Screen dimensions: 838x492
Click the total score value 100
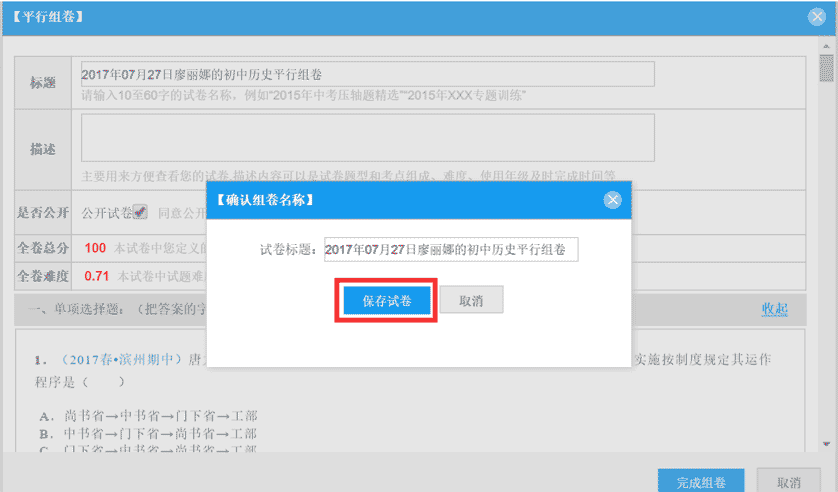95,248
